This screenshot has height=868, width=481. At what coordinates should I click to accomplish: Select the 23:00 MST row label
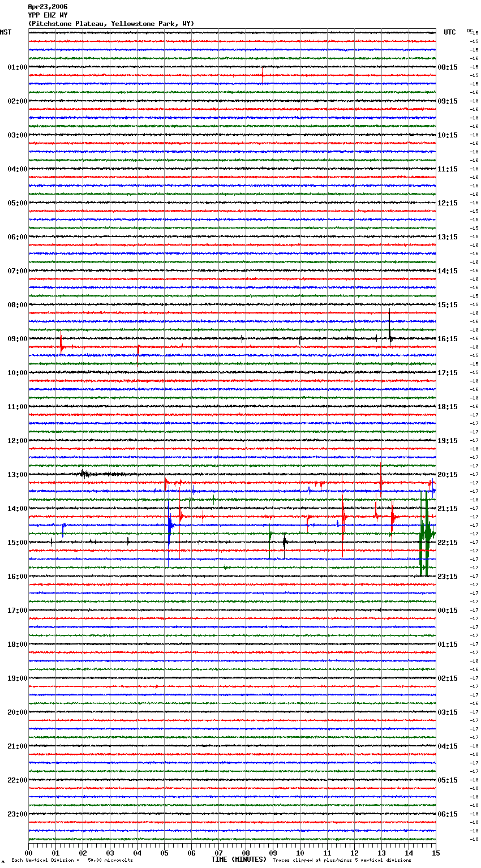tap(17, 814)
